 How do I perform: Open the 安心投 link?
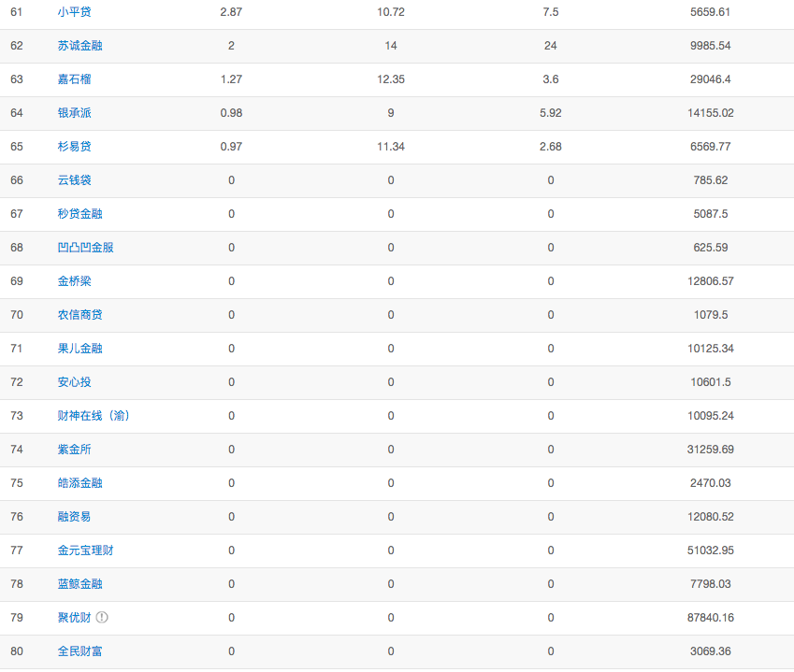[x=75, y=382]
